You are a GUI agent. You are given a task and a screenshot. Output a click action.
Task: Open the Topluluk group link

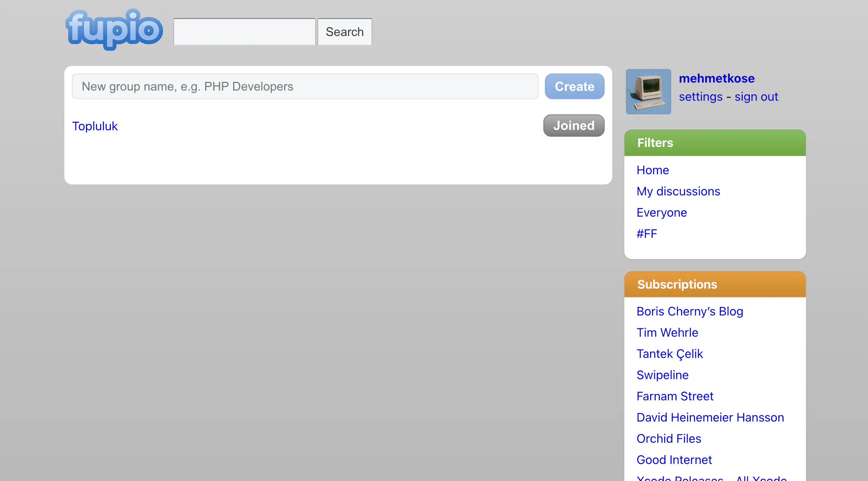(95, 126)
